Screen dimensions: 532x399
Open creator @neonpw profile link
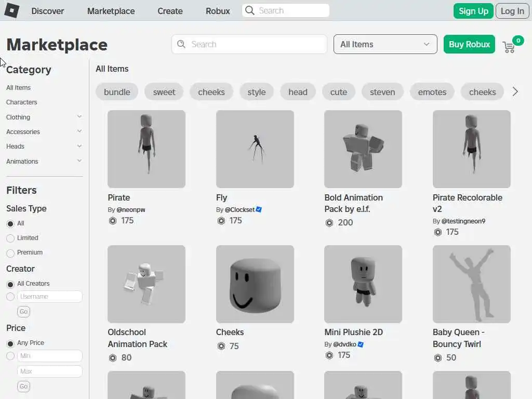[x=130, y=210]
